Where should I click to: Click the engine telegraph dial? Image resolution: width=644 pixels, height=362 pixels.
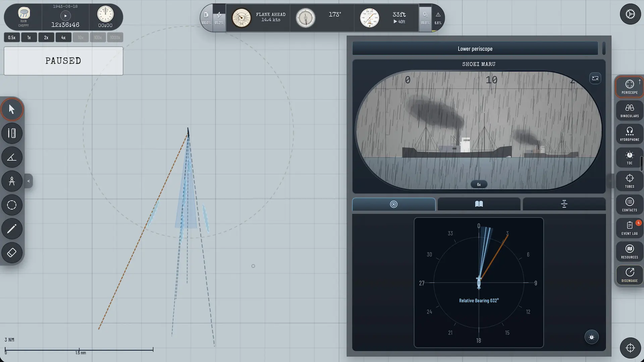241,18
